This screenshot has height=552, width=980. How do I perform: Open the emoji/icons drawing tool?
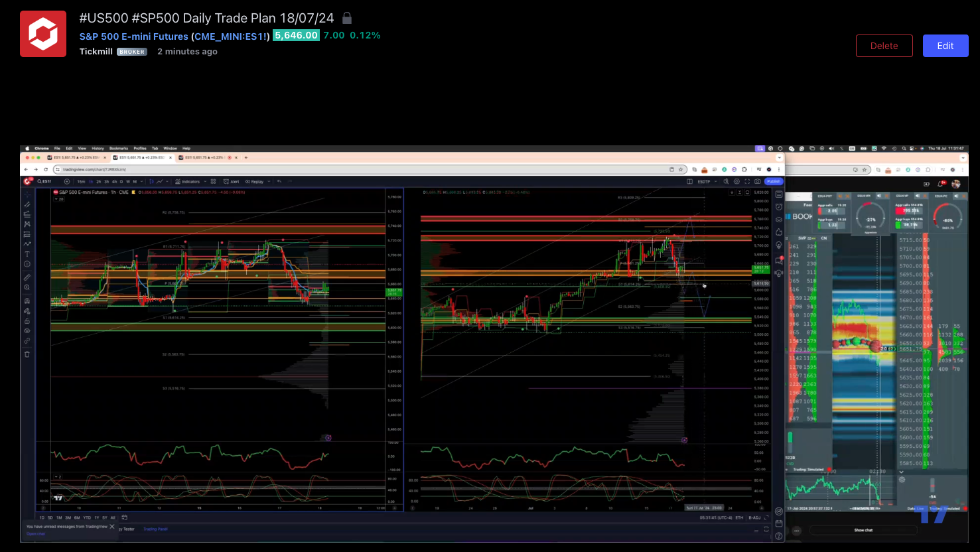[x=27, y=264]
